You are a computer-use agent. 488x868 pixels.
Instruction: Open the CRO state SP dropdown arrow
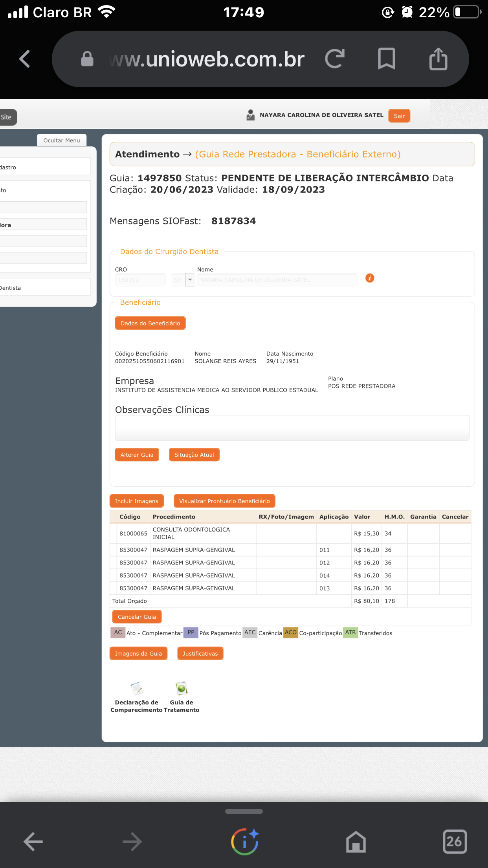coord(190,280)
